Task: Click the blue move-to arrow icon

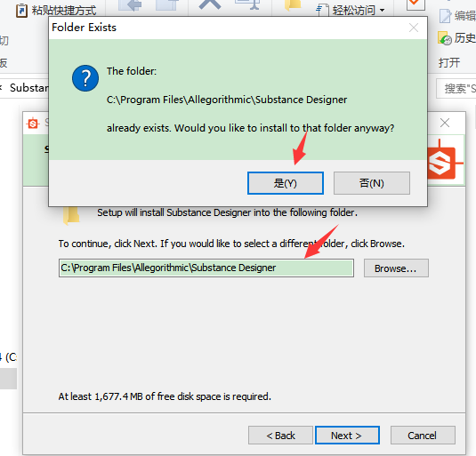Action: pyautogui.click(x=130, y=4)
